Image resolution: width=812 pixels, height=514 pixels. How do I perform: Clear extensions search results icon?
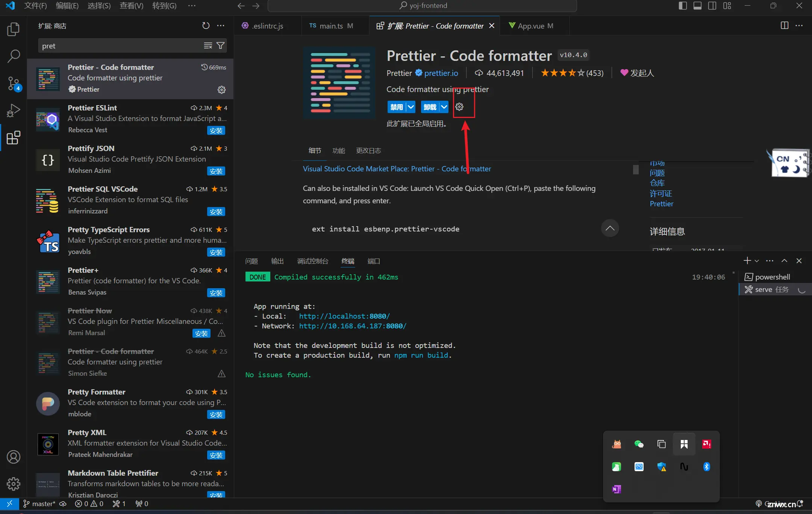pos(208,45)
